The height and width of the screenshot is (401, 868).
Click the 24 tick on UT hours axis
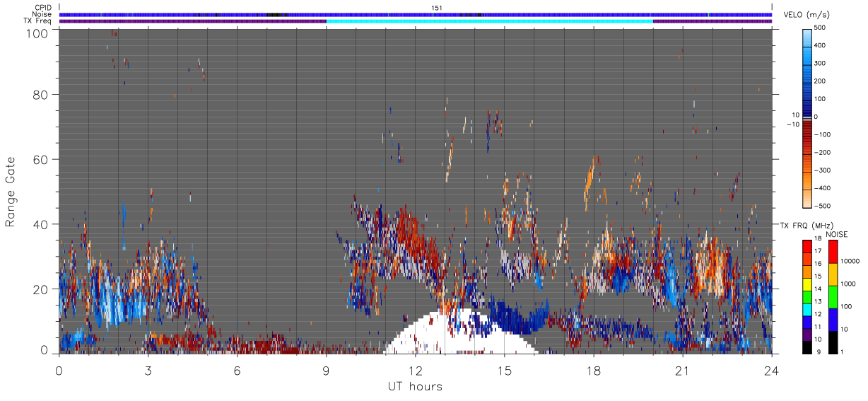(771, 371)
